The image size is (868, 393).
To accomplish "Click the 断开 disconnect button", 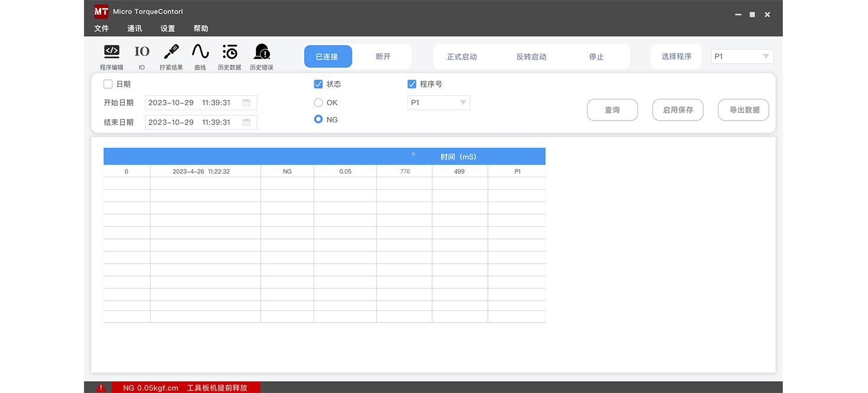I will point(383,56).
